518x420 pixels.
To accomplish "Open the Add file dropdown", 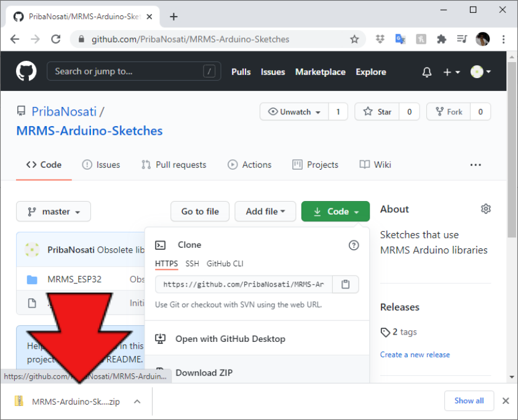I will 265,212.
